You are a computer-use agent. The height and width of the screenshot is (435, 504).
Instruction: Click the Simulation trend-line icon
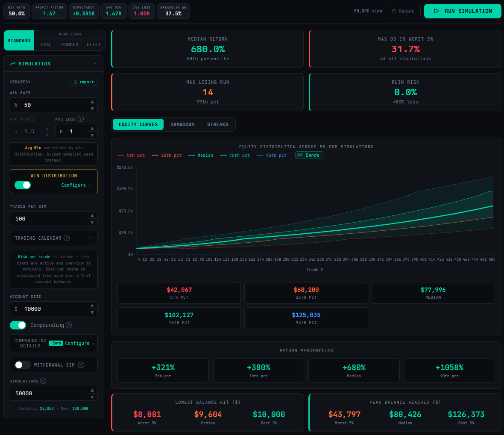point(12,64)
